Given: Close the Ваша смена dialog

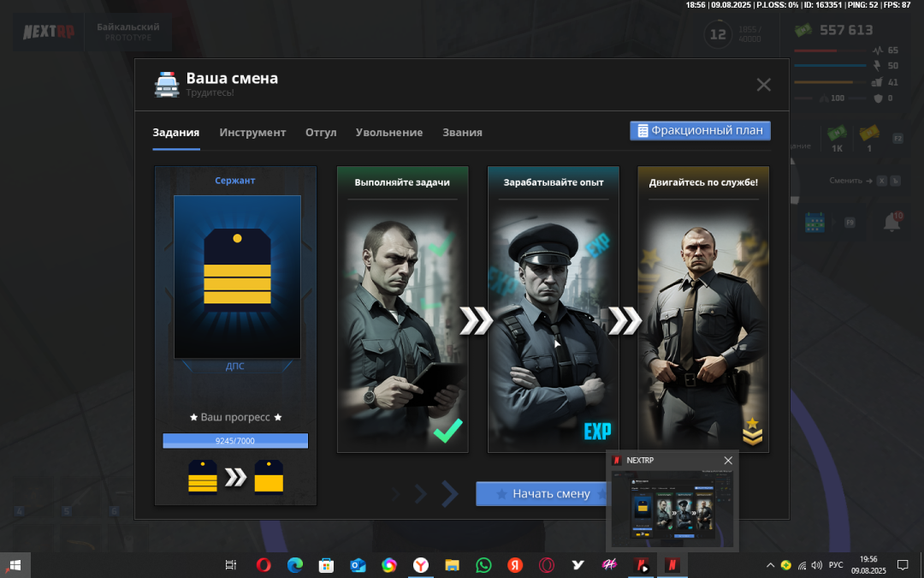Looking at the screenshot, I should point(764,85).
